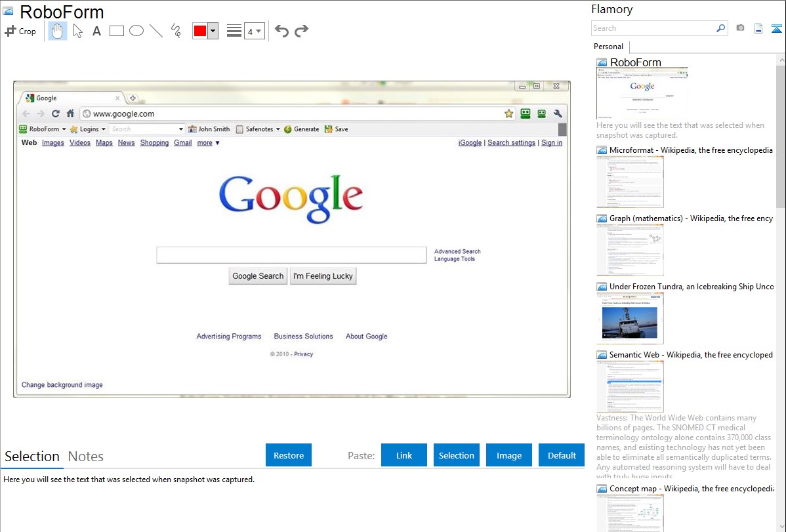Click Advanced Search link in snapshot
This screenshot has height=532, width=786.
click(x=457, y=251)
